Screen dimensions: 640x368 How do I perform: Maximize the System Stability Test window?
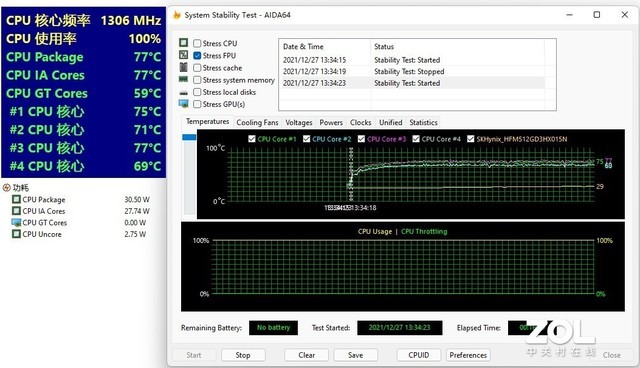pos(597,15)
